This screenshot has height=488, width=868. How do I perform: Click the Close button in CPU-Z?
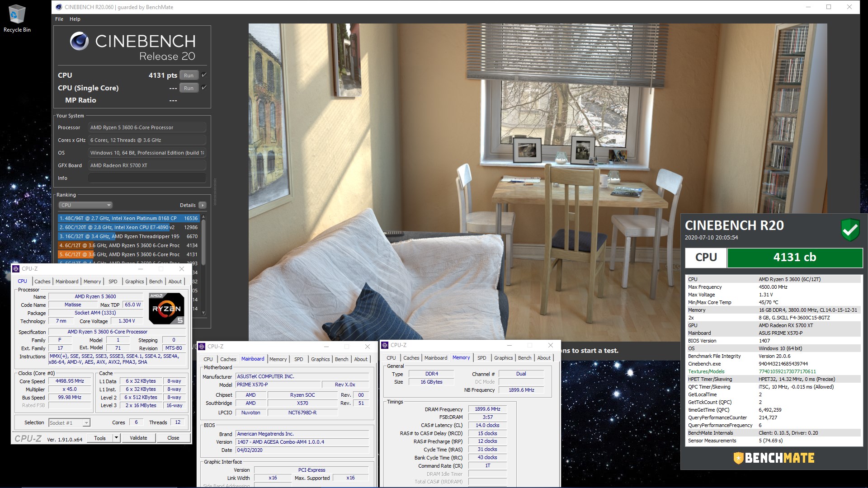point(173,438)
